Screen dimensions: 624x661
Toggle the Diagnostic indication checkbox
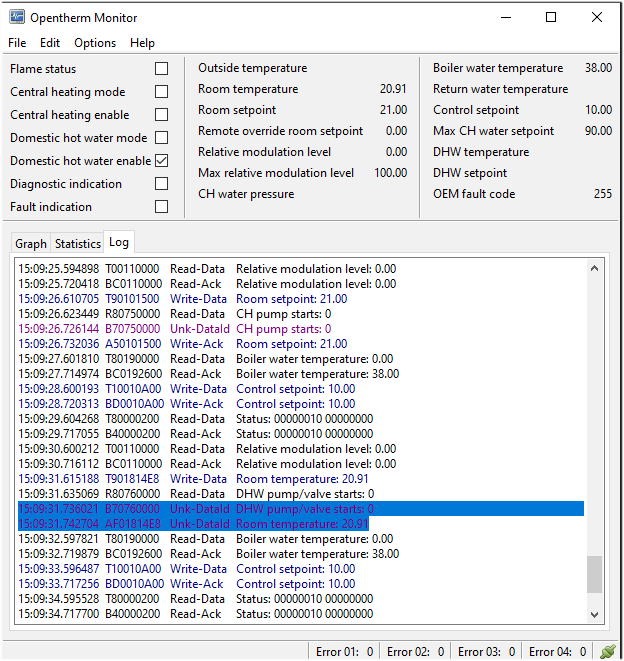[x=161, y=184]
